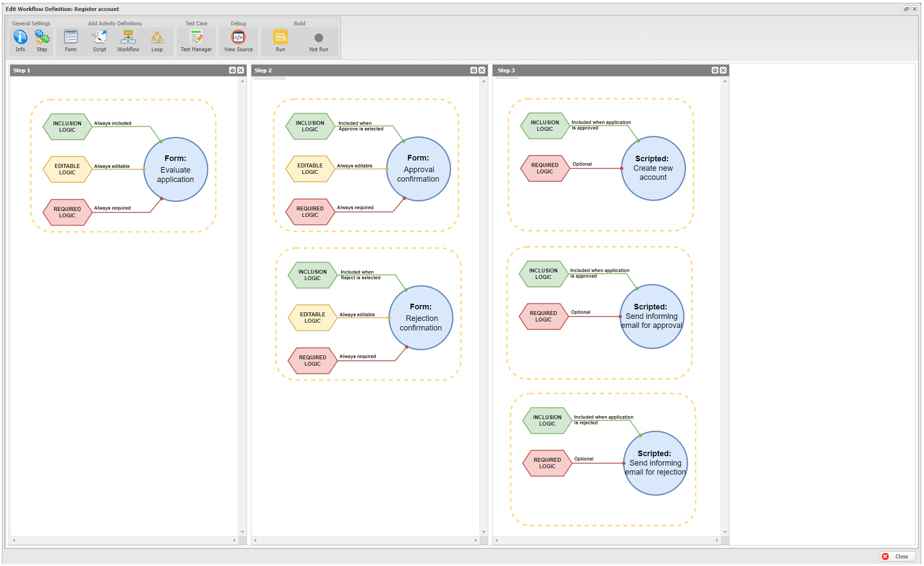924x566 pixels.
Task: Click Inclusion Logic of Evaluate application
Action: [67, 127]
